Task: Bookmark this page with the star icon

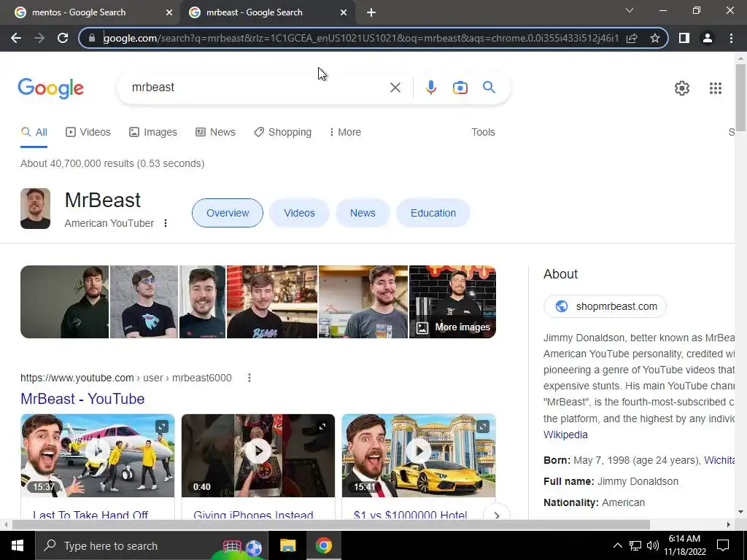Action: click(655, 38)
